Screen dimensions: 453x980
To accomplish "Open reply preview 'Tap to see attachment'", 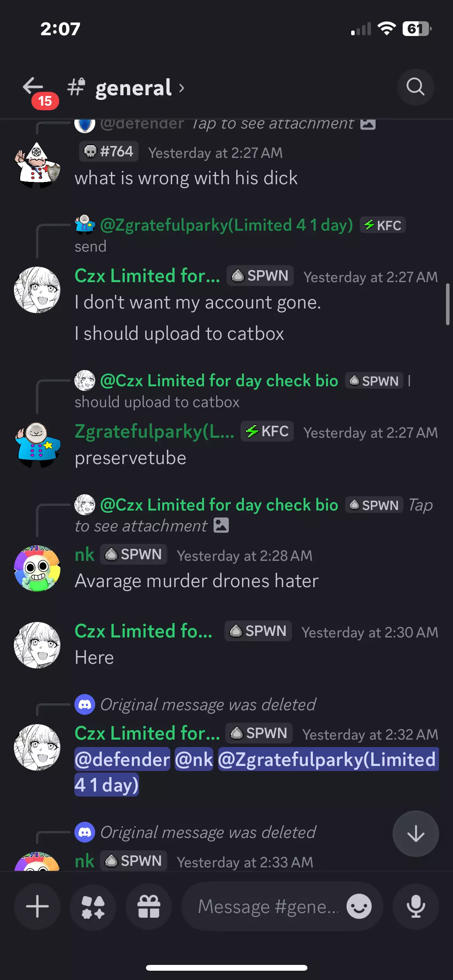I will [x=254, y=515].
